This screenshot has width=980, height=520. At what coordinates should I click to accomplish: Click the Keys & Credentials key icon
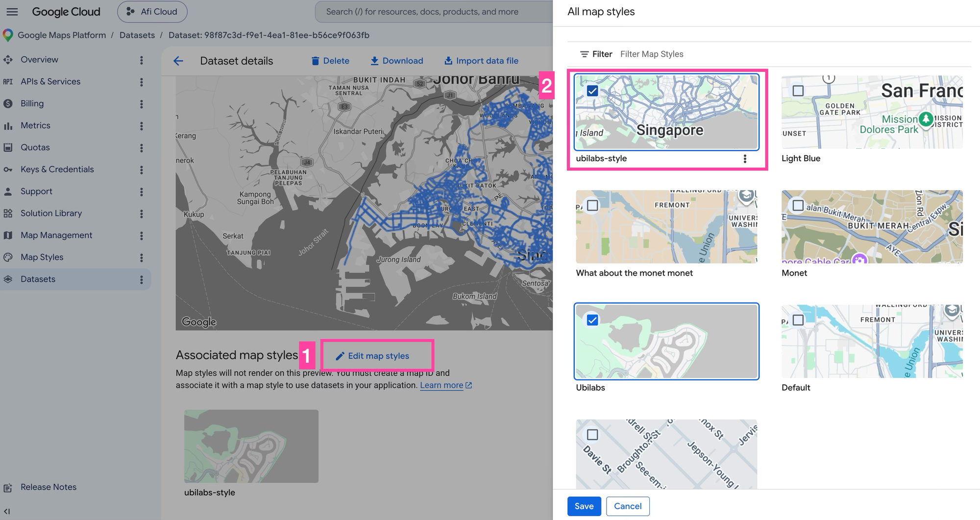(8, 169)
